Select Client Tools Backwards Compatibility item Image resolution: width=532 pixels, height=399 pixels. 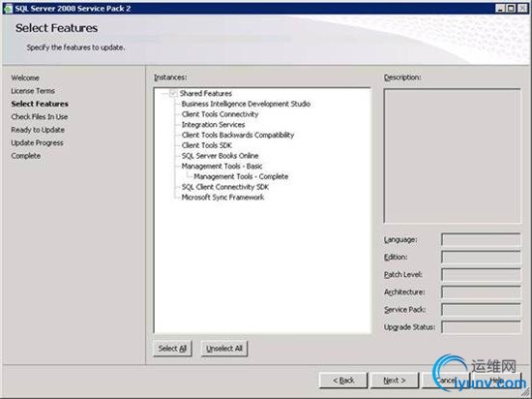[238, 135]
